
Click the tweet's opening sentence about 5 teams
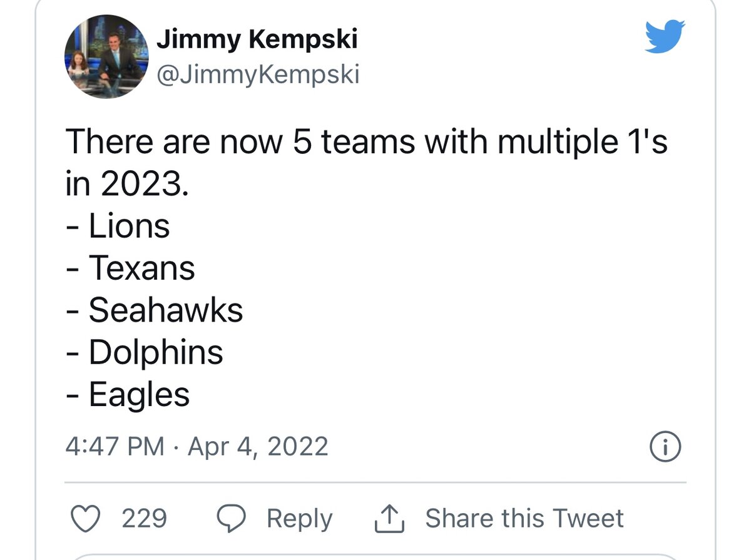click(x=366, y=142)
